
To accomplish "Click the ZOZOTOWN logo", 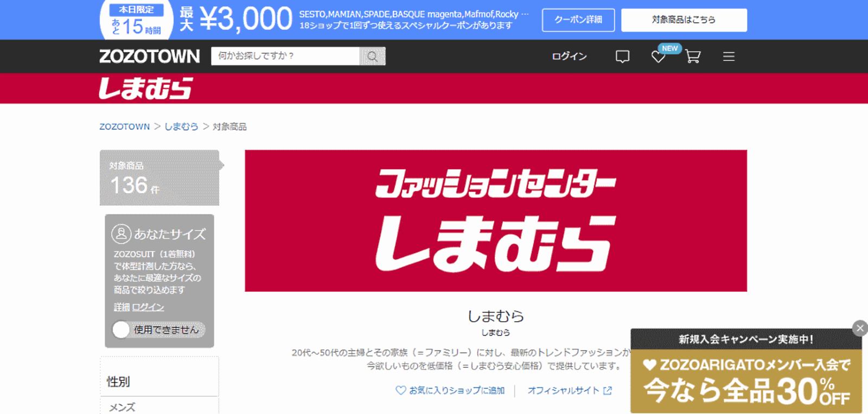I will coord(149,56).
